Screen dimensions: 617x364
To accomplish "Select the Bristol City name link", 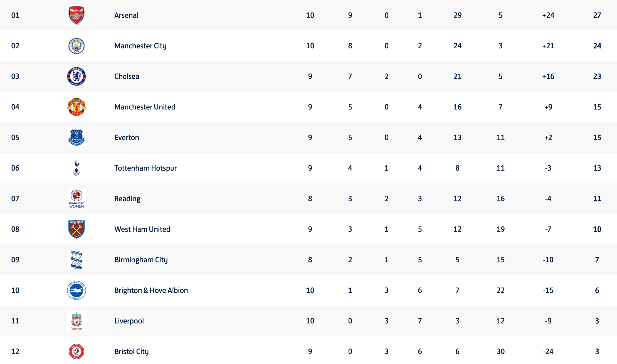I will click(132, 351).
